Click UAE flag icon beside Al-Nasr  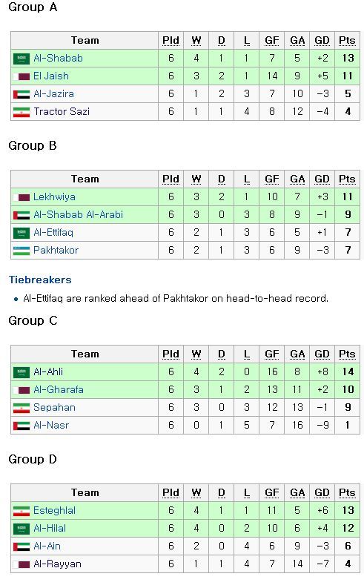click(x=21, y=426)
